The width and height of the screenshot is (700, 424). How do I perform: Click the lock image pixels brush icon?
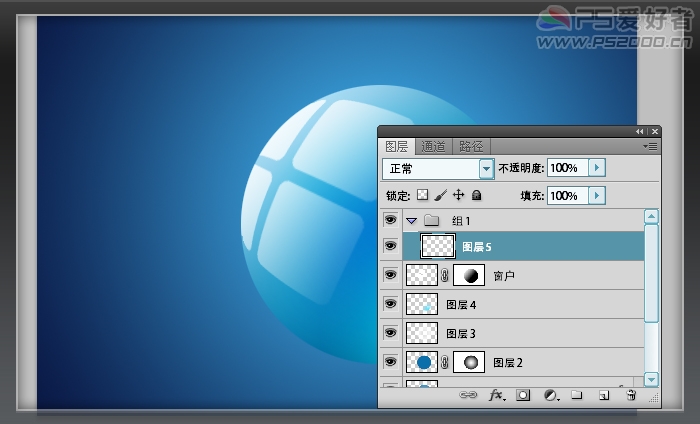coord(440,195)
